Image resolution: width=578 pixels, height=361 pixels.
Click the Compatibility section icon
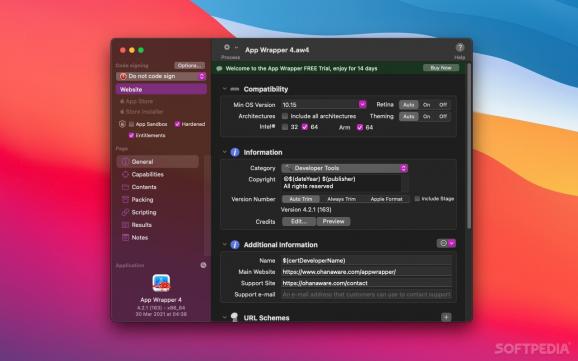pos(234,89)
